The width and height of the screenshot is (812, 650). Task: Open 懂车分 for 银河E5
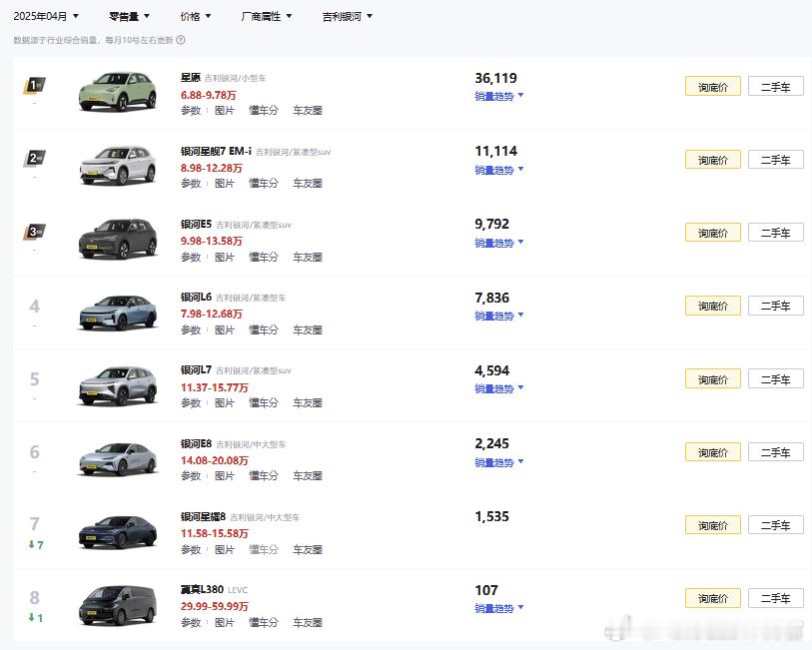coord(264,257)
